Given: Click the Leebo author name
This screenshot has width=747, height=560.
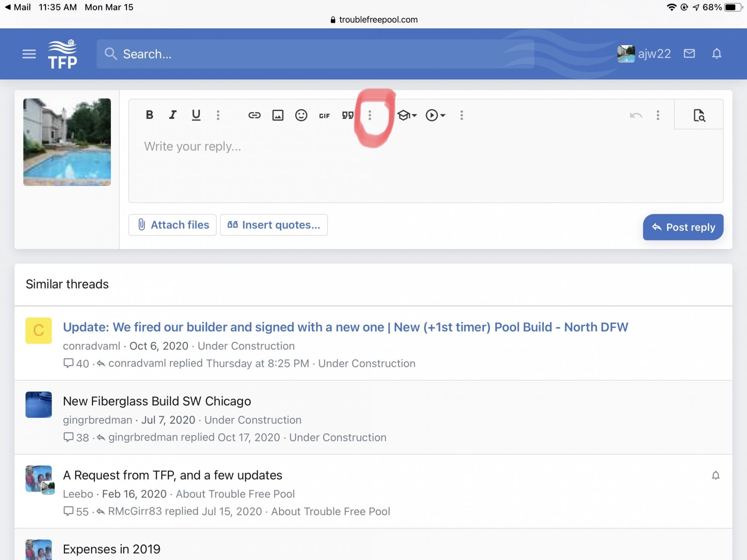Looking at the screenshot, I should click(78, 494).
